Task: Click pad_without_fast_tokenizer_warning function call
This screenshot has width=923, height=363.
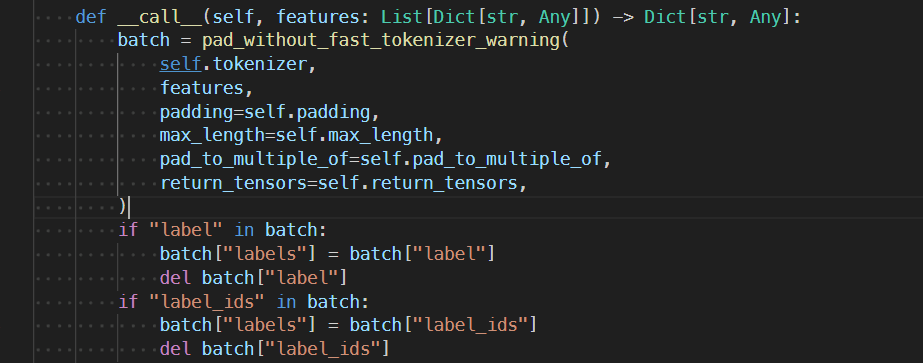Action: (x=382, y=41)
